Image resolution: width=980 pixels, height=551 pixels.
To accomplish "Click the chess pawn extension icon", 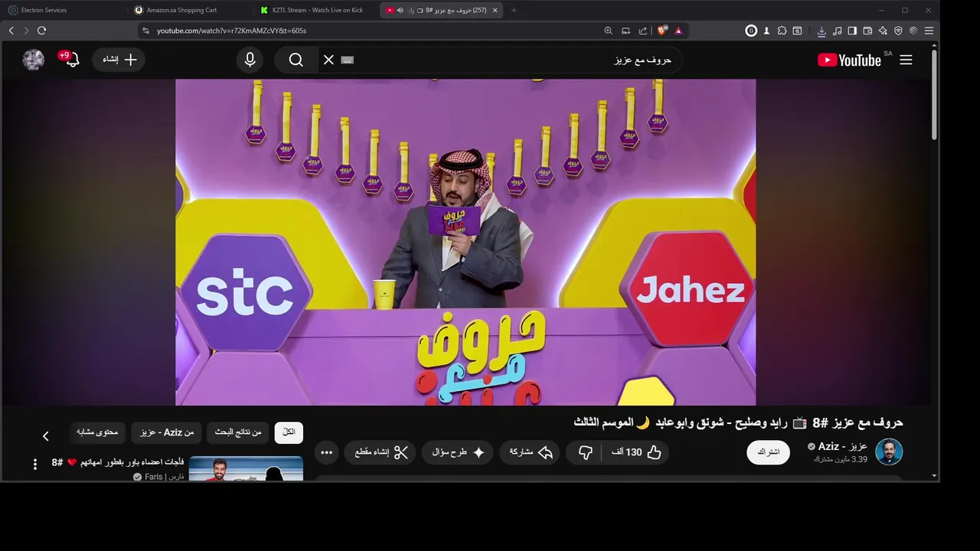I will [x=766, y=31].
